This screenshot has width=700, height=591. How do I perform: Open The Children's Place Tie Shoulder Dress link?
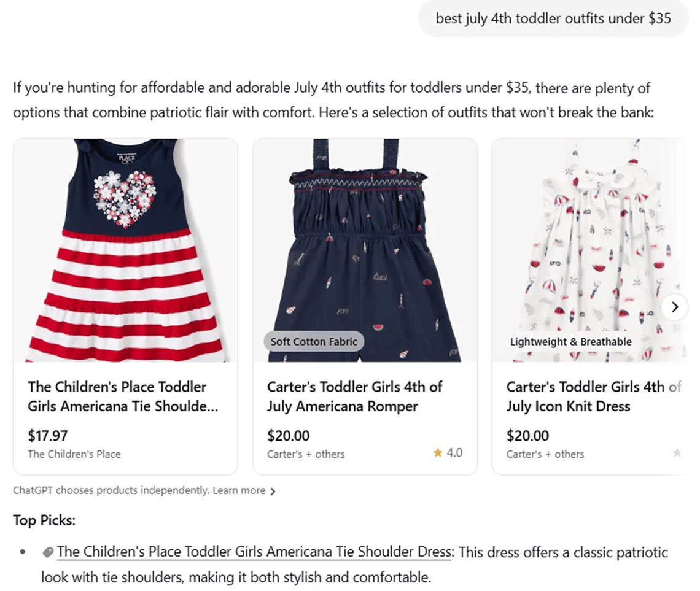pyautogui.click(x=254, y=552)
